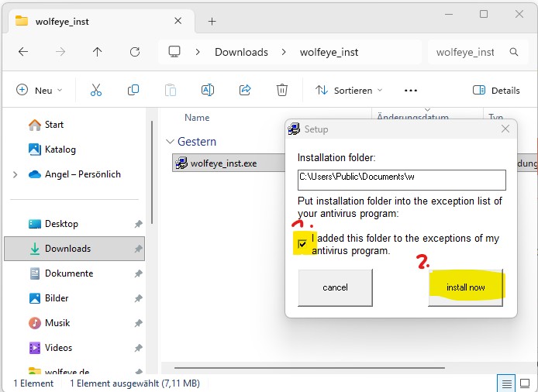Collapse the Gestern group
The height and width of the screenshot is (392, 538).
(x=170, y=143)
